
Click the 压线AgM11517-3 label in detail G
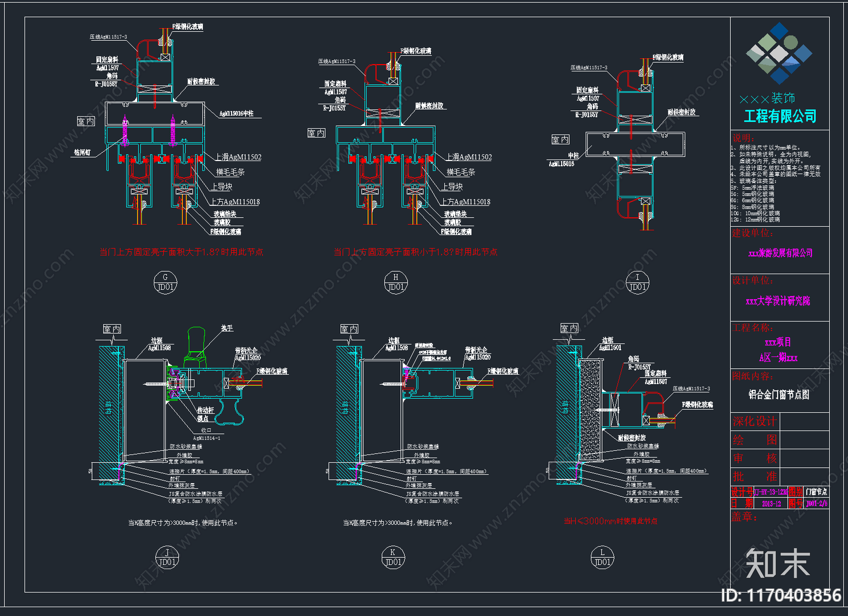[108, 37]
